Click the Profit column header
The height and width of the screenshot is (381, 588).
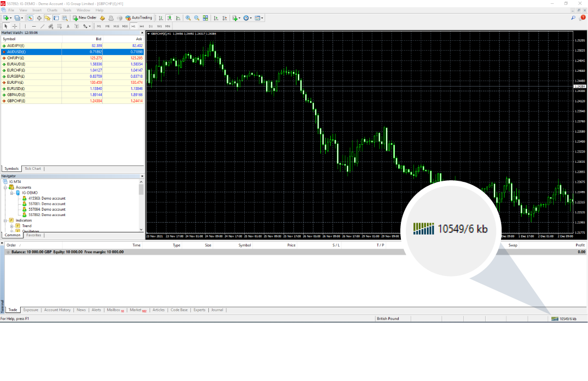[580, 245]
